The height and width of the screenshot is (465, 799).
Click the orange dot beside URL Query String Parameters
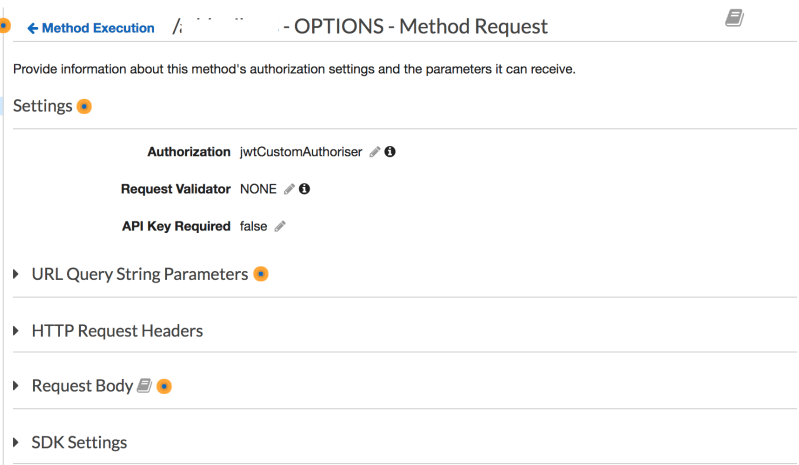tap(261, 274)
